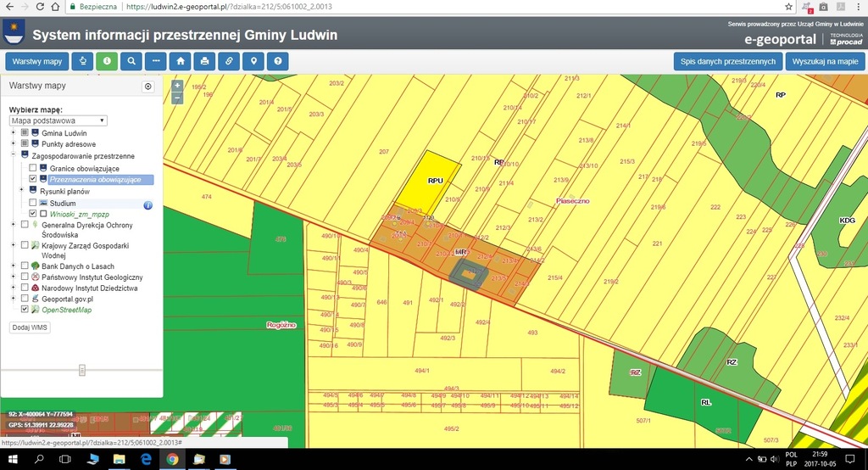
Task: Click the home full-extent button
Action: pyautogui.click(x=180, y=62)
